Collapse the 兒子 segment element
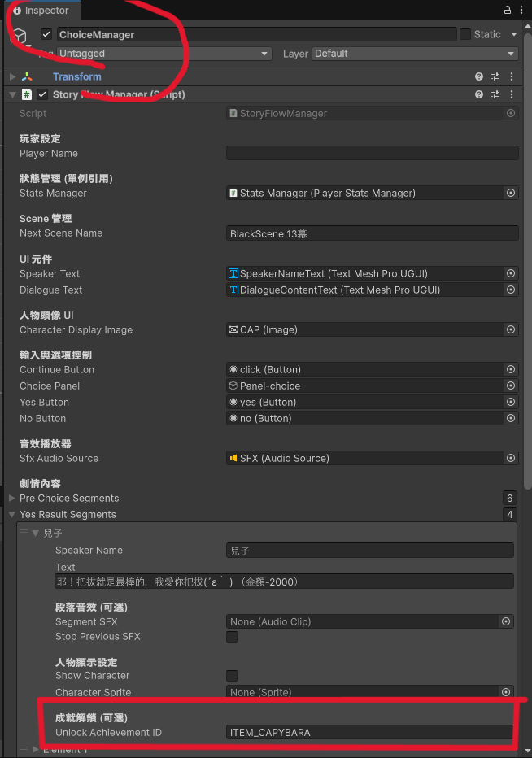This screenshot has height=758, width=532. point(35,534)
